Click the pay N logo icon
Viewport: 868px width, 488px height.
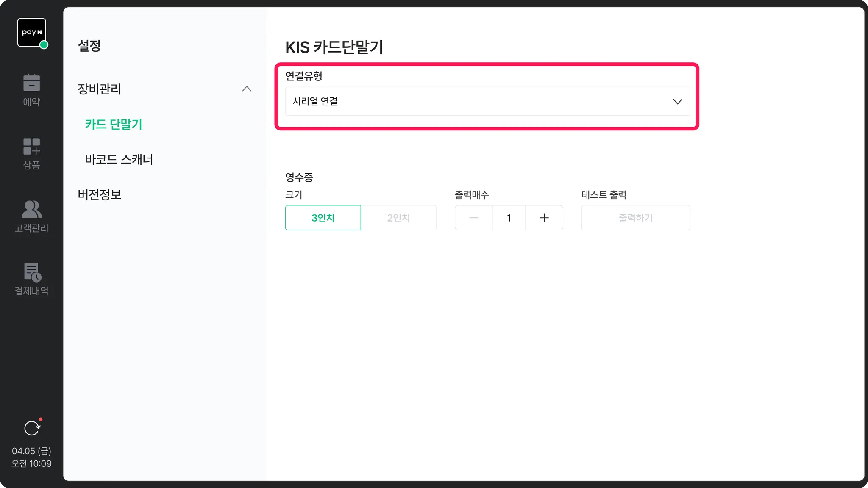coord(31,32)
